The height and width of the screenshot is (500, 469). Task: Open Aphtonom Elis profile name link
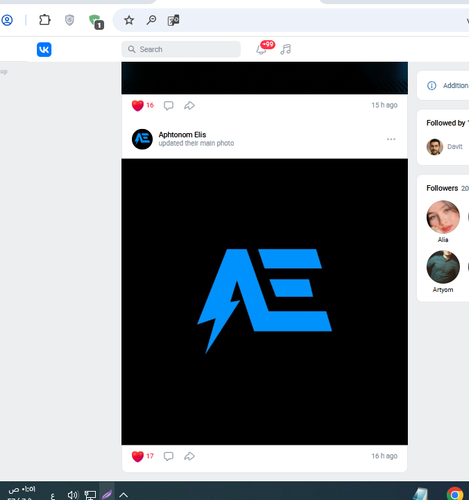182,135
